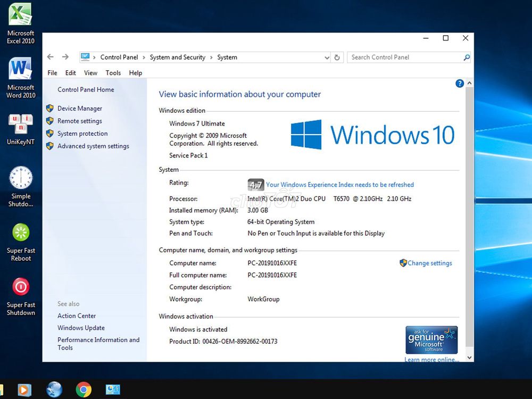
Task: Click Learn more online link
Action: [x=431, y=359]
